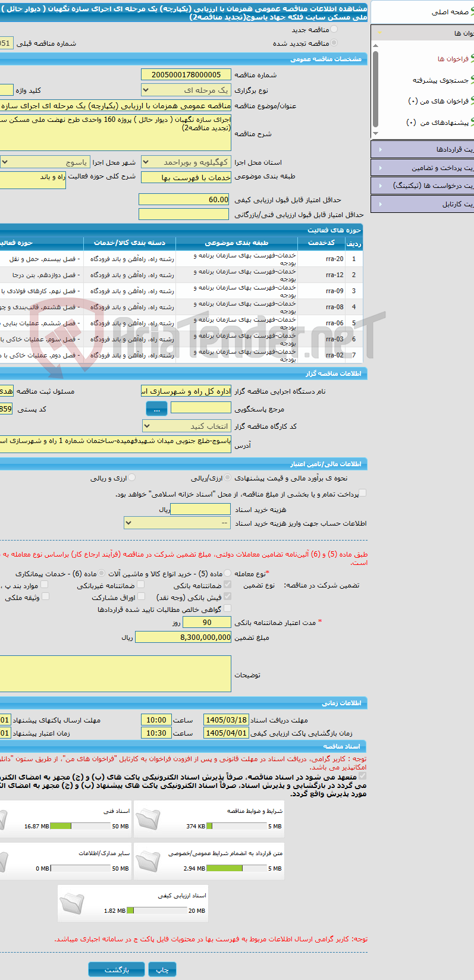Expand the درخواست ها (تیکتینگ) sidebar section
The image size is (474, 980).
422,186
